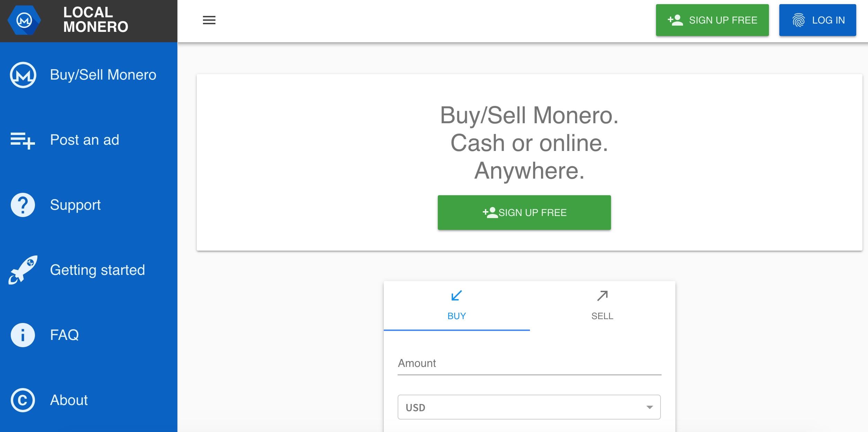Screen dimensions: 868x432
Task: Click the LocalMonero hexagon logo
Action: click(24, 20)
